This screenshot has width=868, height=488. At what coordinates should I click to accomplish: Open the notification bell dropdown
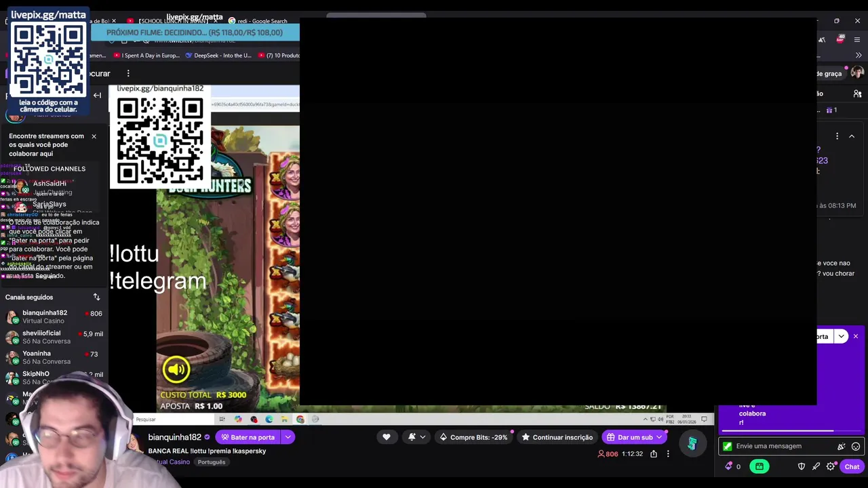tap(416, 437)
